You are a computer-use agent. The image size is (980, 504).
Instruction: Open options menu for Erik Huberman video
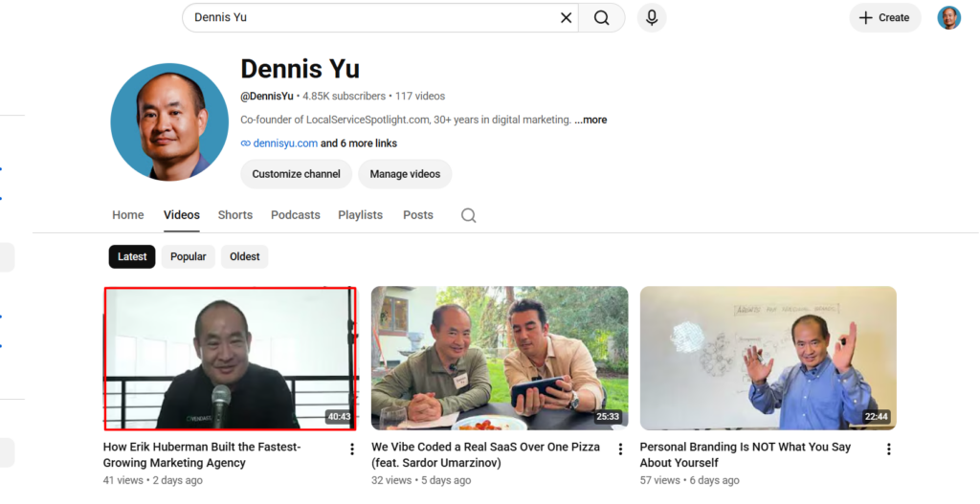pos(352,449)
